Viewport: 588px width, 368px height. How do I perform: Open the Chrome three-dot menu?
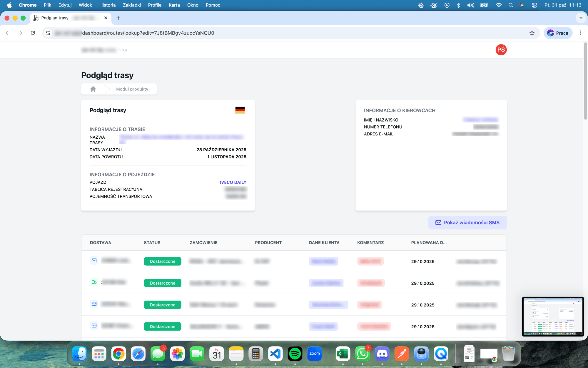(580, 33)
